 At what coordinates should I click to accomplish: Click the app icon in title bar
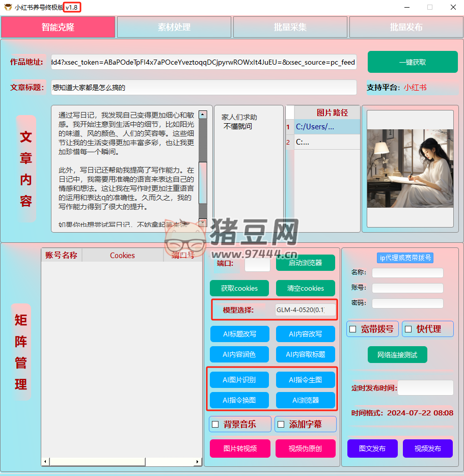[8, 7]
